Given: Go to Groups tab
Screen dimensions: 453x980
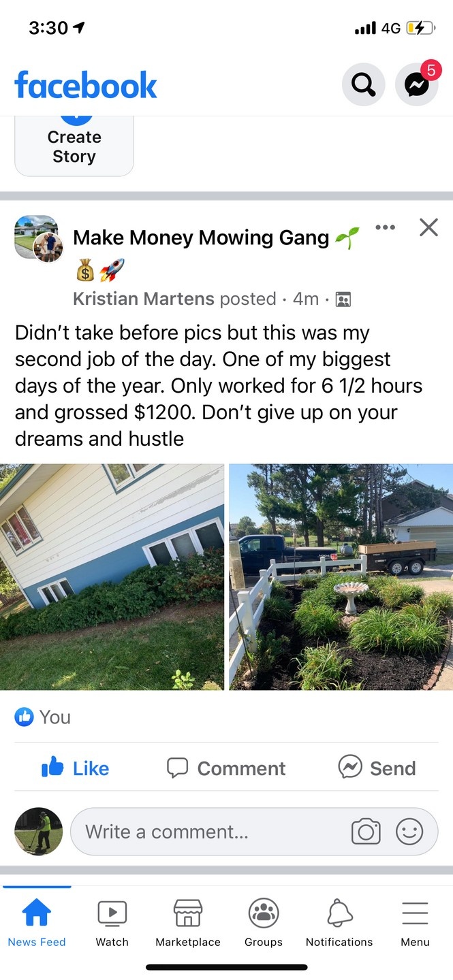Looking at the screenshot, I should [264, 923].
